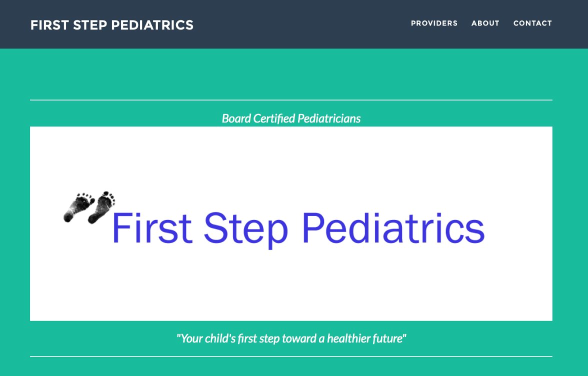Click the teal background above the top divider

coord(291,74)
